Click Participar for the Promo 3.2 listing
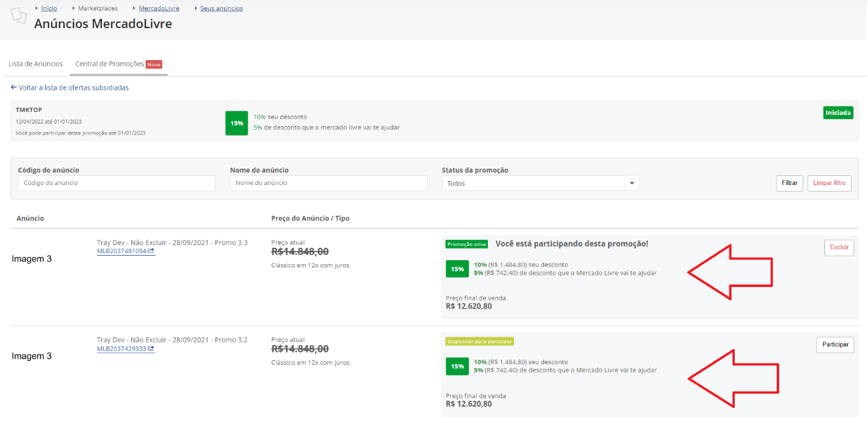This screenshot has height=423, width=868. click(835, 345)
